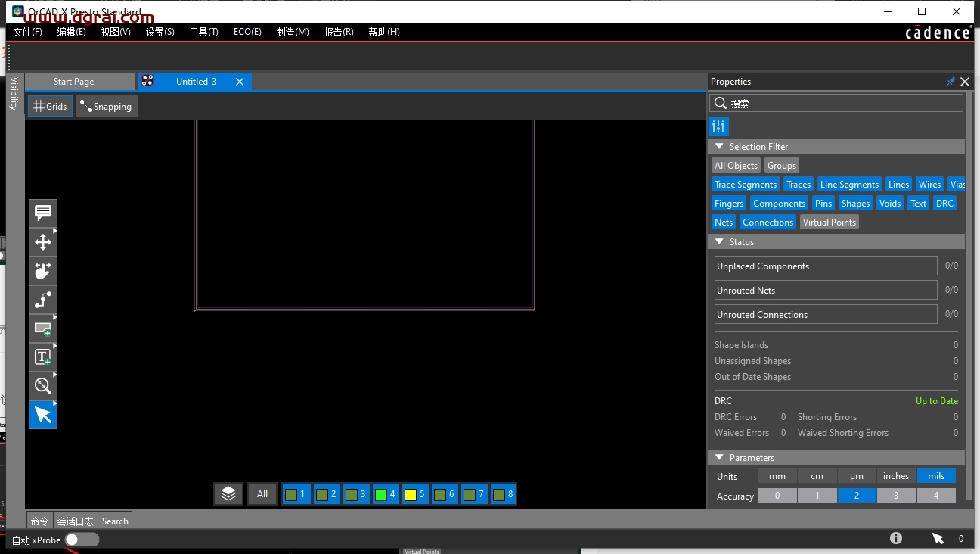The height and width of the screenshot is (554, 980).
Task: Select the add Text tool icon
Action: (43, 357)
